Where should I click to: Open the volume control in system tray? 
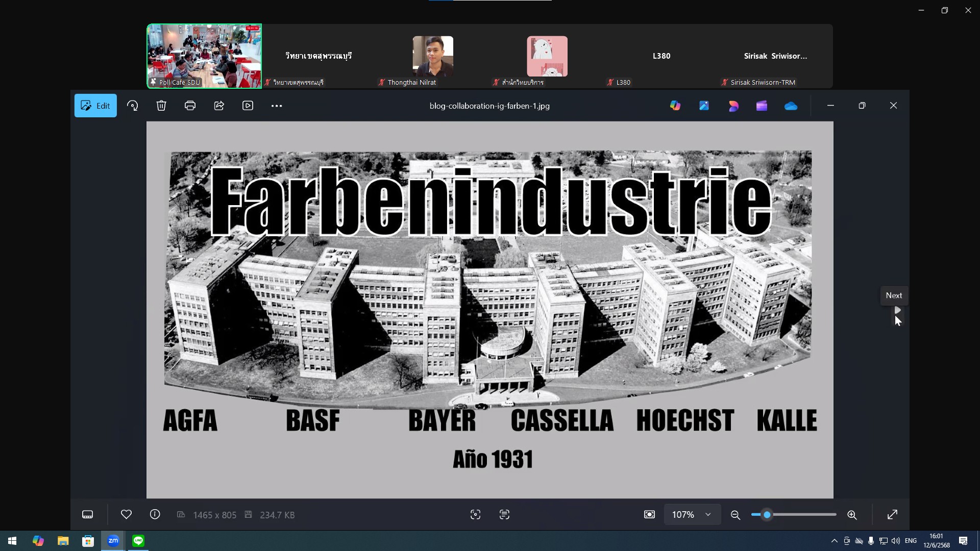tap(896, 541)
